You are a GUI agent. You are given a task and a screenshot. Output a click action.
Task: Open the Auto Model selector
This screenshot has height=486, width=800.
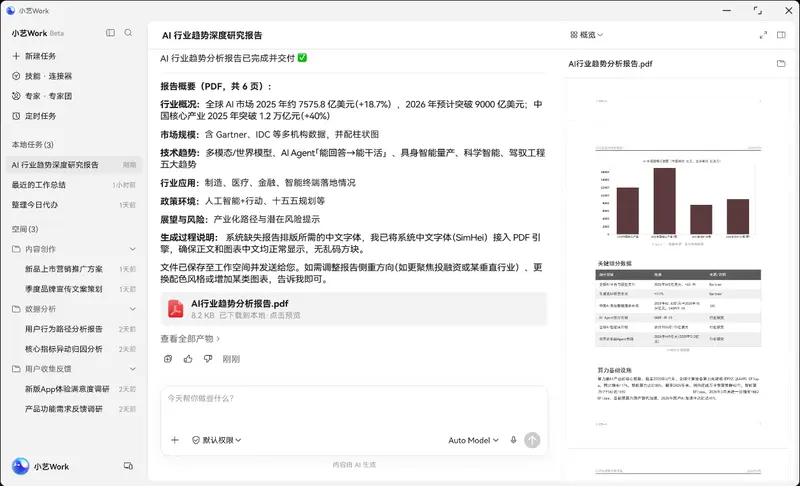tap(473, 440)
